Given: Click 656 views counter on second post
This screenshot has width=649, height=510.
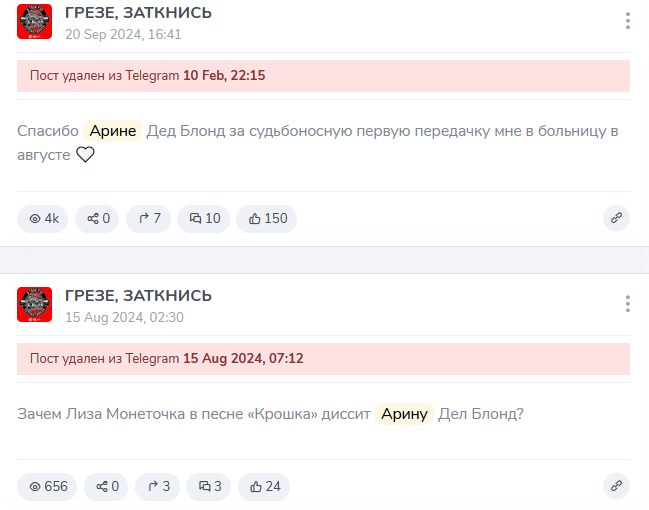Looking at the screenshot, I should pos(47,486).
